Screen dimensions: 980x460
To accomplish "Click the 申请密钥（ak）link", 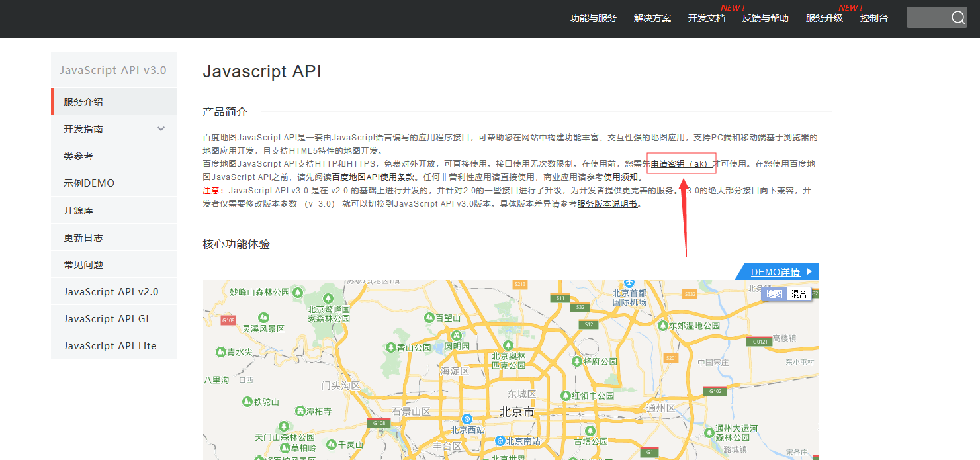I will coord(681,163).
